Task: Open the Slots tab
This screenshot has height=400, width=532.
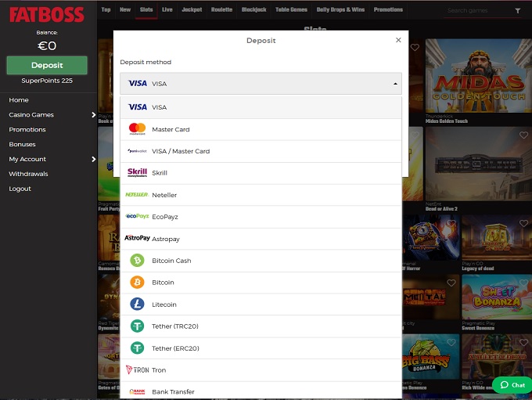Action: coord(146,9)
